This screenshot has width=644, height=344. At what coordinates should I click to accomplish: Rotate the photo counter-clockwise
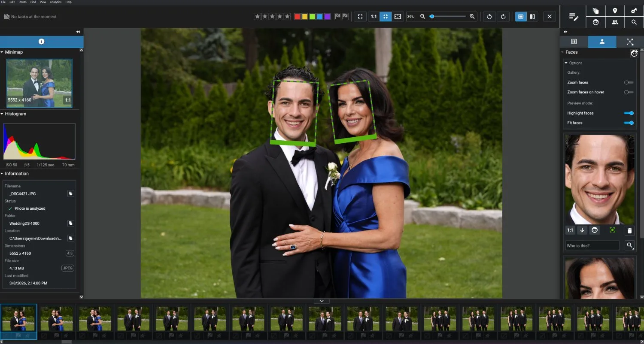point(489,17)
